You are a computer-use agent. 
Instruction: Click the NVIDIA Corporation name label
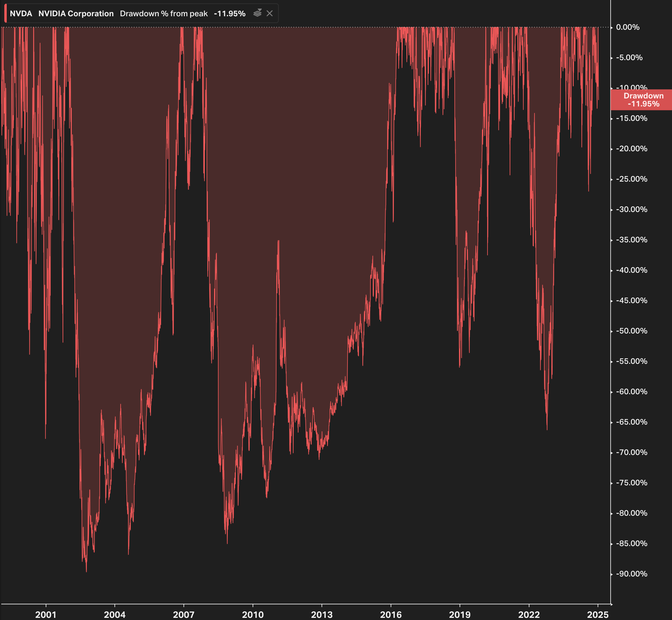(76, 14)
